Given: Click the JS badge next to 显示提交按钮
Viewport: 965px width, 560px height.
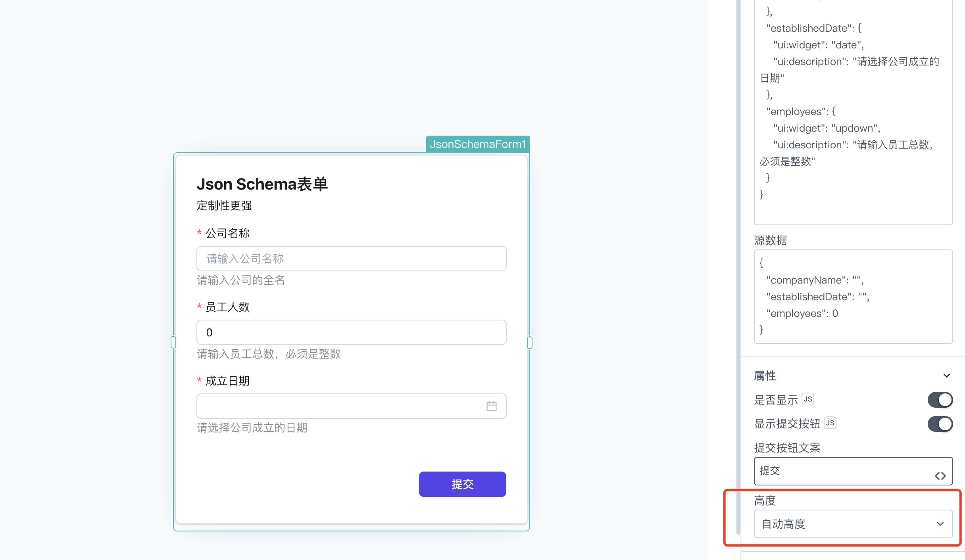Looking at the screenshot, I should click(830, 423).
